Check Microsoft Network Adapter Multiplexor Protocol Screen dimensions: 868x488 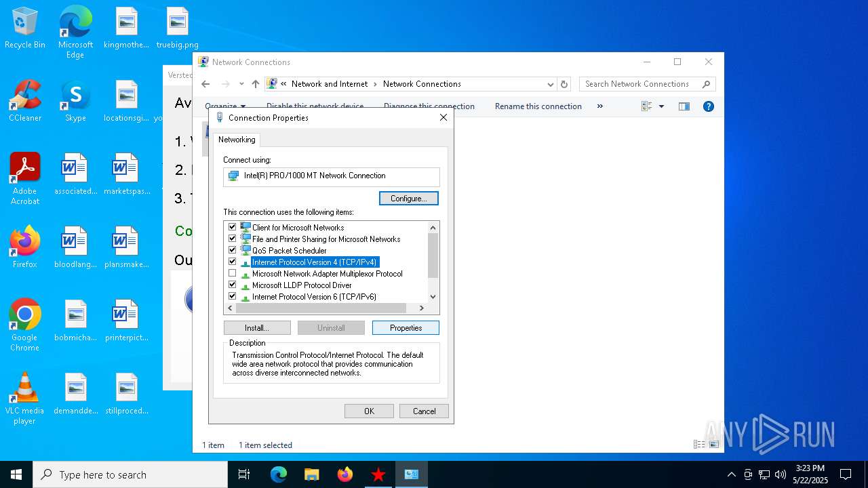point(233,273)
